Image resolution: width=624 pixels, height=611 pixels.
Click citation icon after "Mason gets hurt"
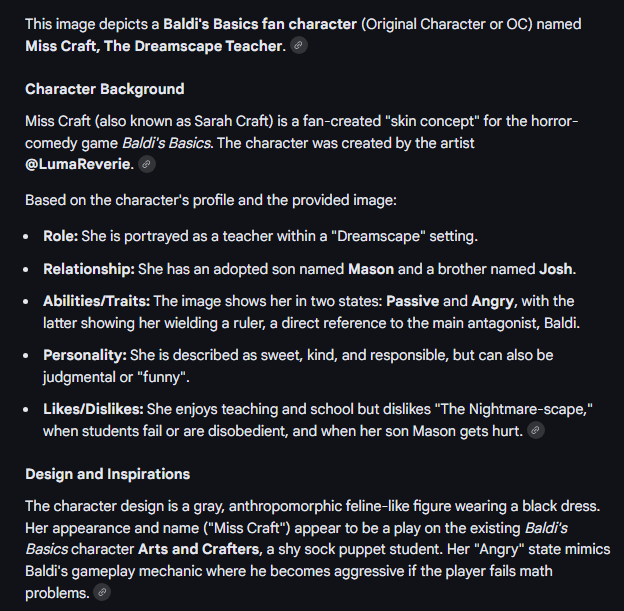tap(536, 430)
